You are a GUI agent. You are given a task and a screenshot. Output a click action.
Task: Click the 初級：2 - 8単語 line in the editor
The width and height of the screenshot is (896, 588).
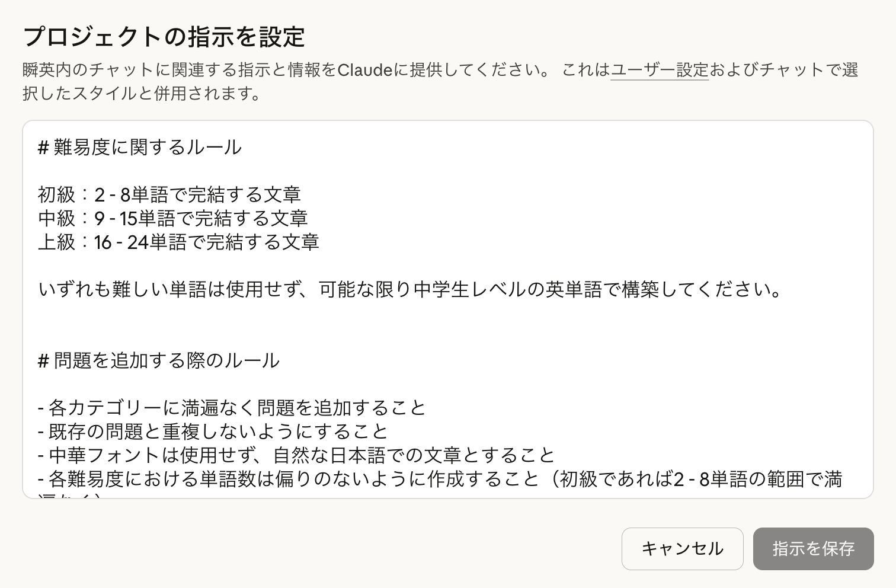[169, 194]
